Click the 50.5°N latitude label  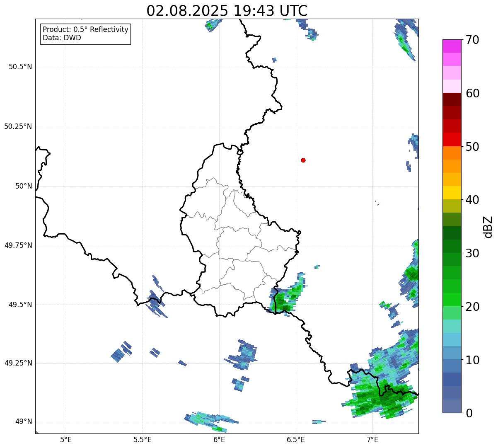click(20, 67)
